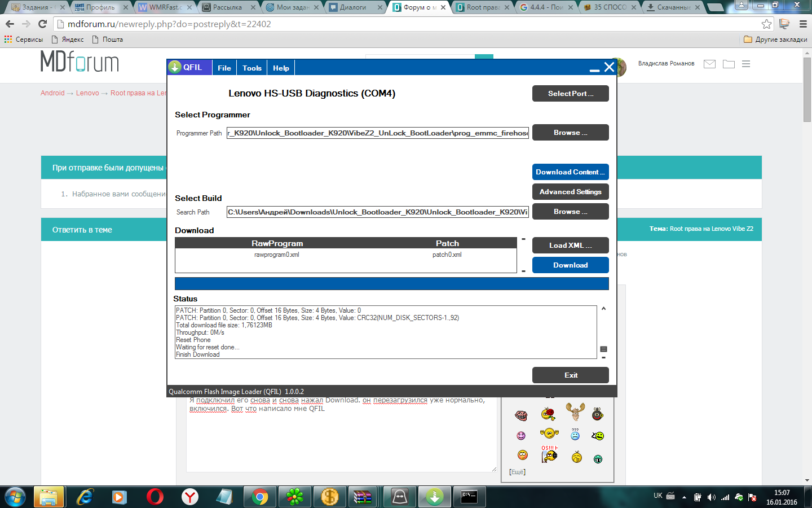812x508 pixels.
Task: Reload the page in Chrome
Action: pos(42,24)
